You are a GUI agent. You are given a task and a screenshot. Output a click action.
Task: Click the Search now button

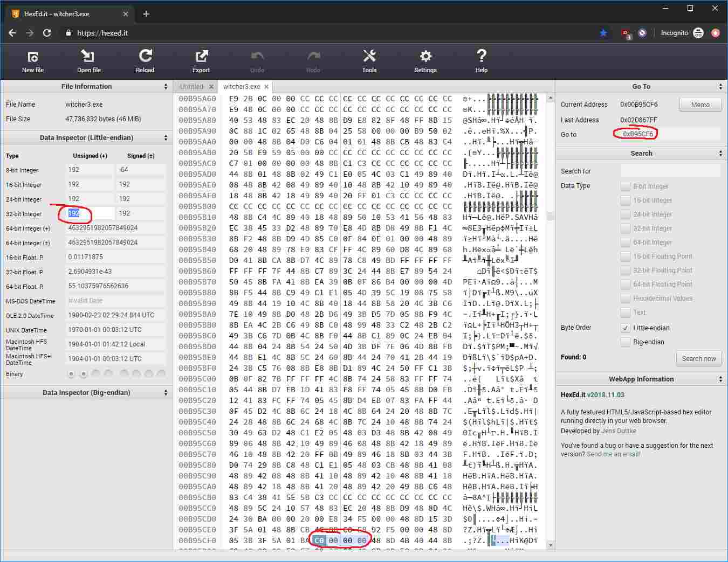pos(699,358)
